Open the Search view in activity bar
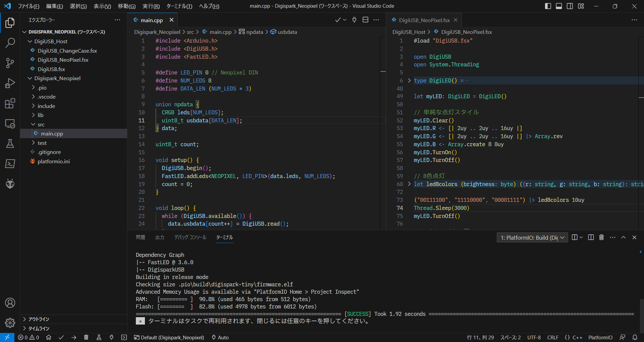644x342 pixels. (10, 43)
